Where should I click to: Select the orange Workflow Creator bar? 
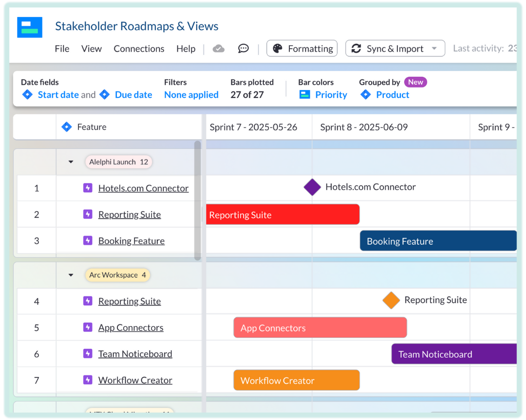click(x=297, y=380)
